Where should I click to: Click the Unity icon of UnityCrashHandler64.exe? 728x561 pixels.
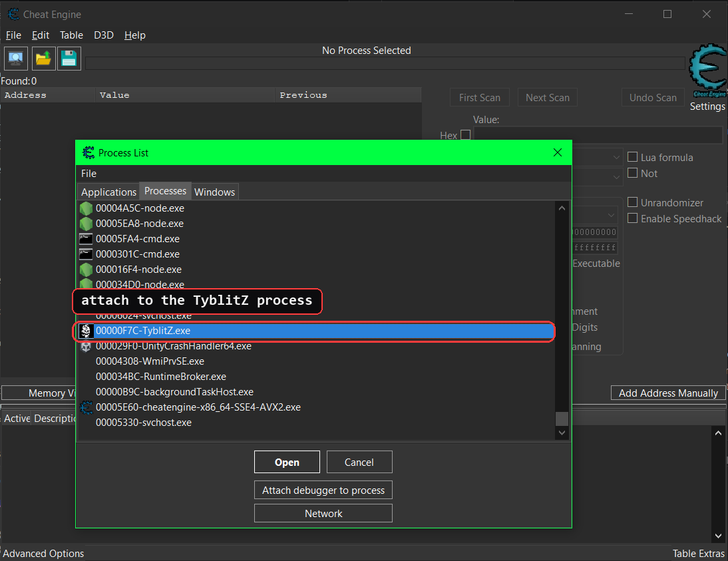click(x=86, y=347)
